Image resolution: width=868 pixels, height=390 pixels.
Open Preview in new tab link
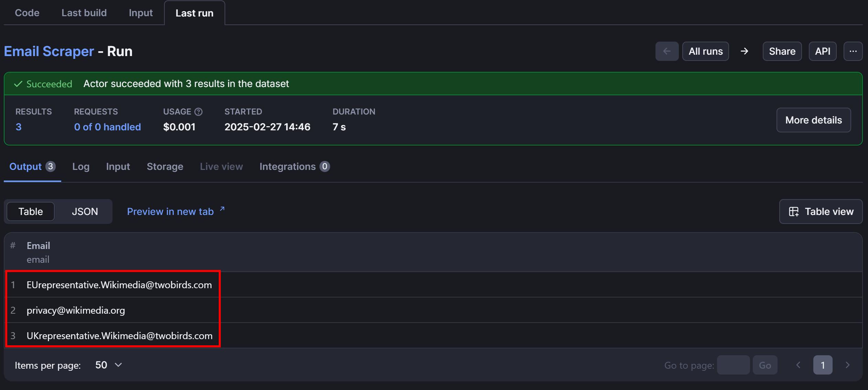click(171, 211)
